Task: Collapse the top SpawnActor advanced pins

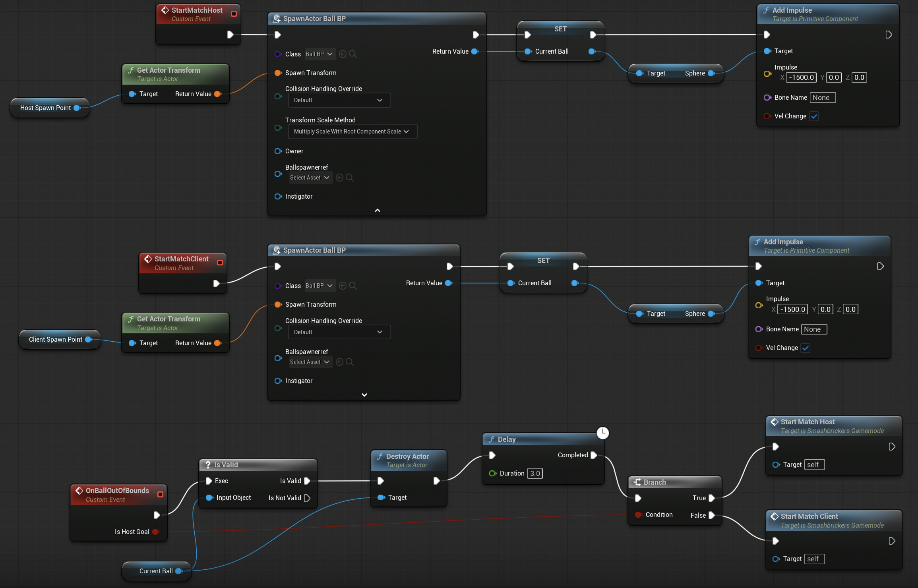Action: tap(378, 210)
